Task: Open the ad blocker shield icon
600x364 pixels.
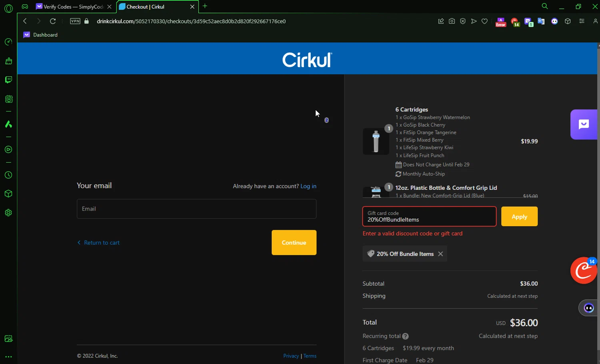Action: pyautogui.click(x=463, y=21)
